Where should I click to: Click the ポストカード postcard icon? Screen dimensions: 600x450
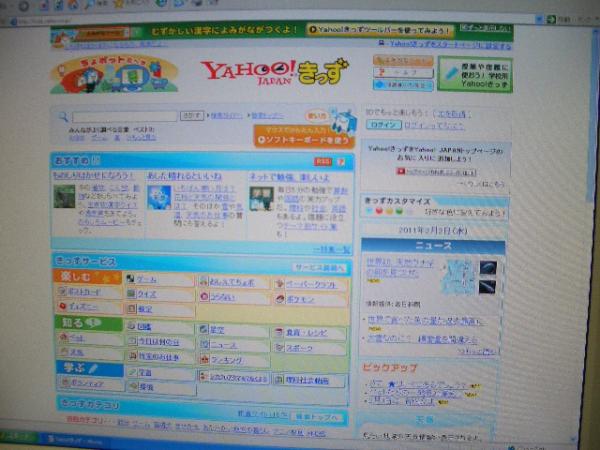(62, 291)
